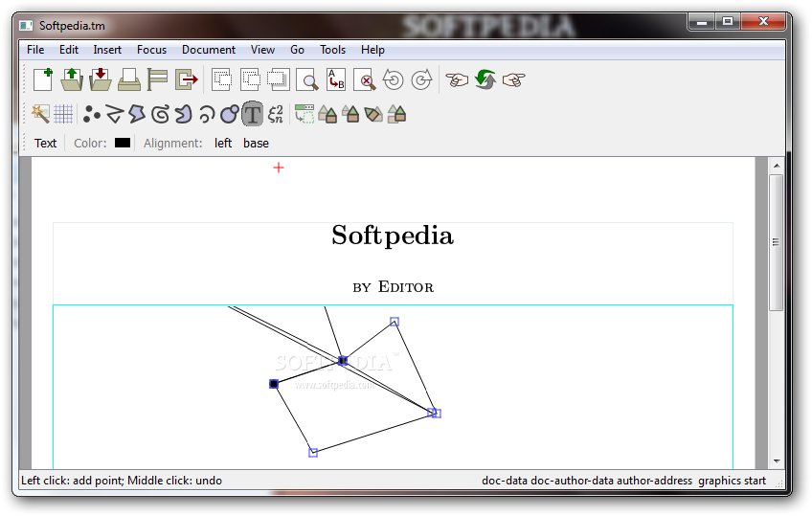Select the spline drawing tool

pos(161,114)
